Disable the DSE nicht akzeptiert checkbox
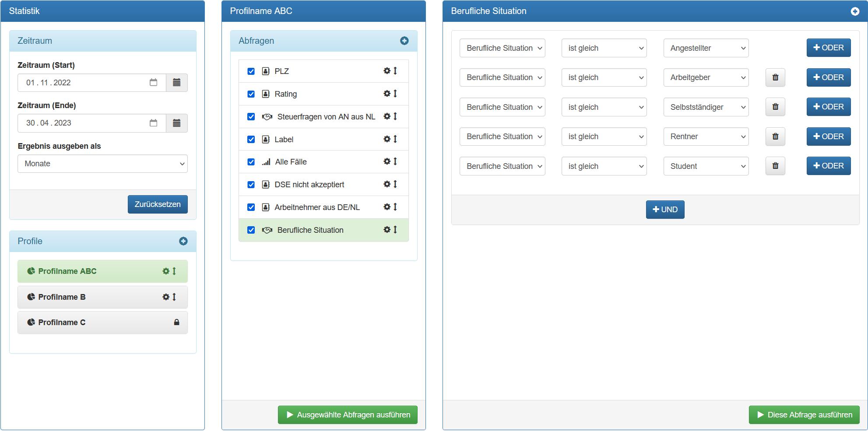Image resolution: width=868 pixels, height=431 pixels. [251, 185]
